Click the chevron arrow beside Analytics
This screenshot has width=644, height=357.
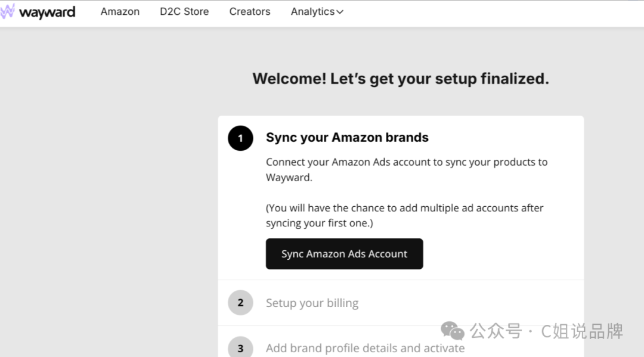[x=340, y=12]
